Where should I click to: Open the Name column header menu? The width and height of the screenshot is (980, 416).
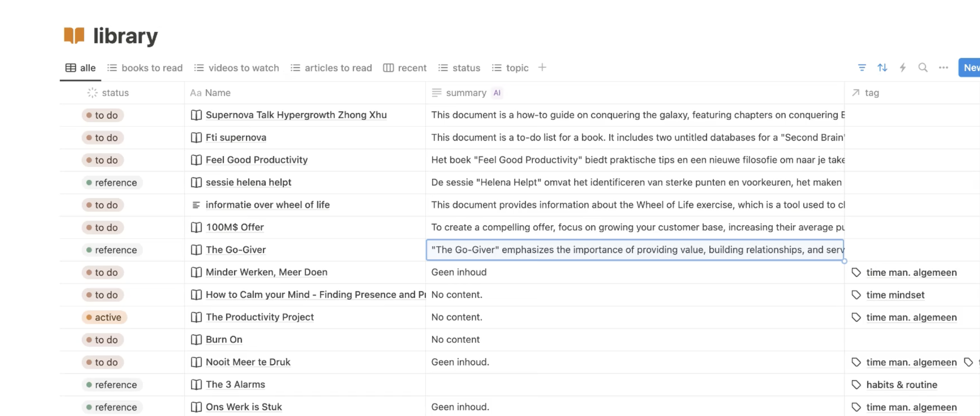coord(305,93)
